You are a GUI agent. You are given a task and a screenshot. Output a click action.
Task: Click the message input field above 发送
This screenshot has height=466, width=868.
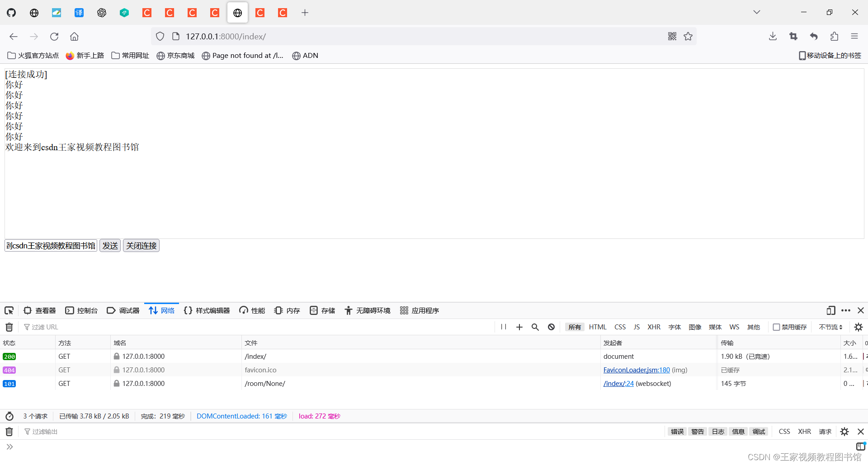[50, 245]
